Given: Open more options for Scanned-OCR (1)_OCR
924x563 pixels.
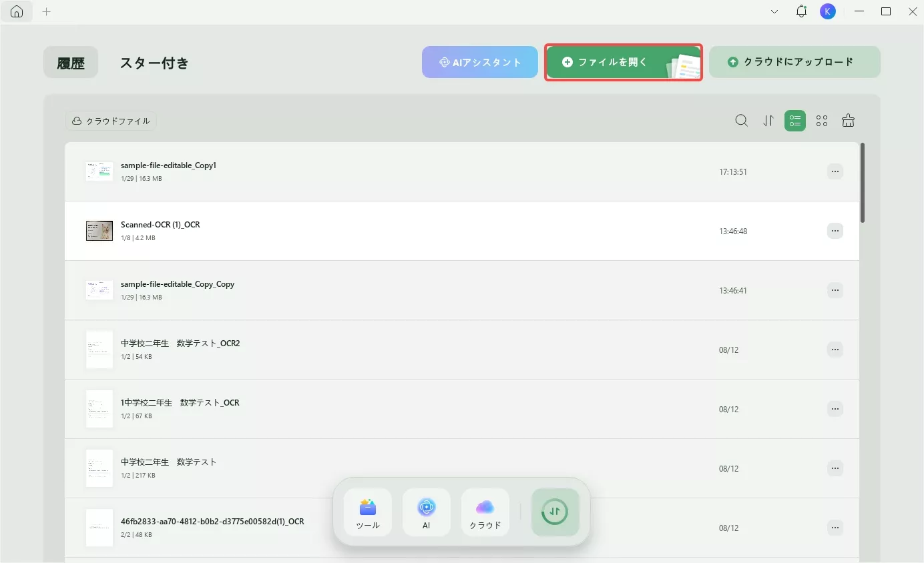Looking at the screenshot, I should point(835,231).
